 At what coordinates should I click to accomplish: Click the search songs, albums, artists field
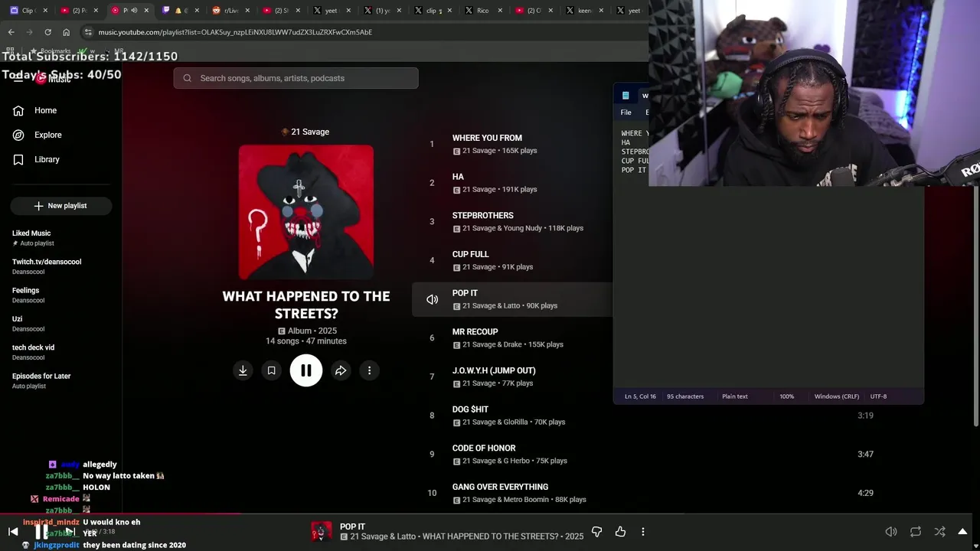click(296, 78)
